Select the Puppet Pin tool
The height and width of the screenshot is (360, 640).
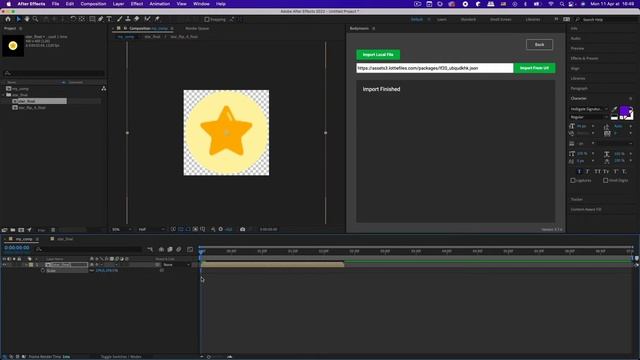point(157,19)
